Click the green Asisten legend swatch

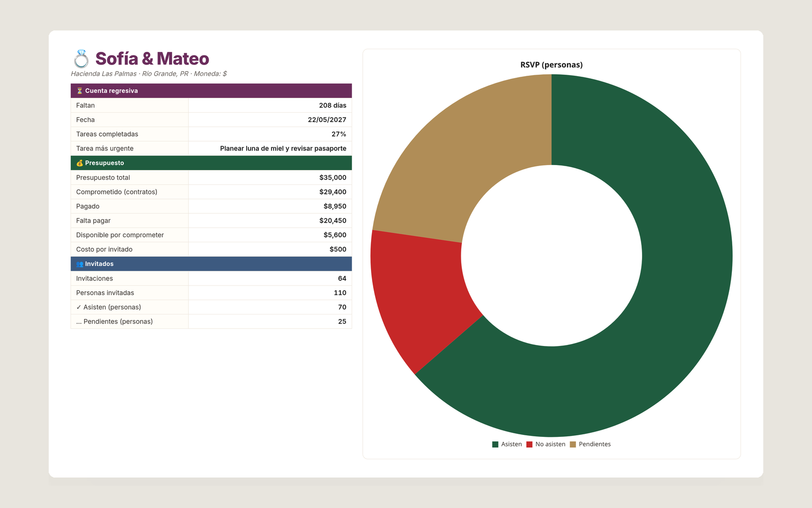[x=495, y=444]
